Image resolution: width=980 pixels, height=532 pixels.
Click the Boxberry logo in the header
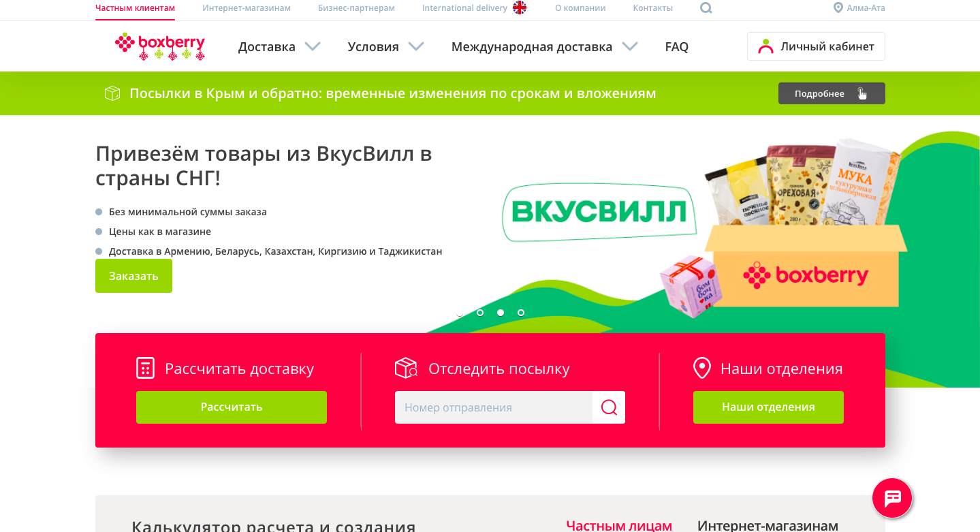click(x=160, y=46)
